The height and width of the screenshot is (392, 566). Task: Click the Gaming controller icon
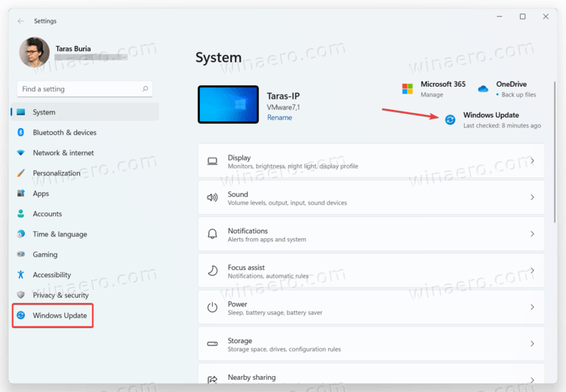tap(21, 254)
